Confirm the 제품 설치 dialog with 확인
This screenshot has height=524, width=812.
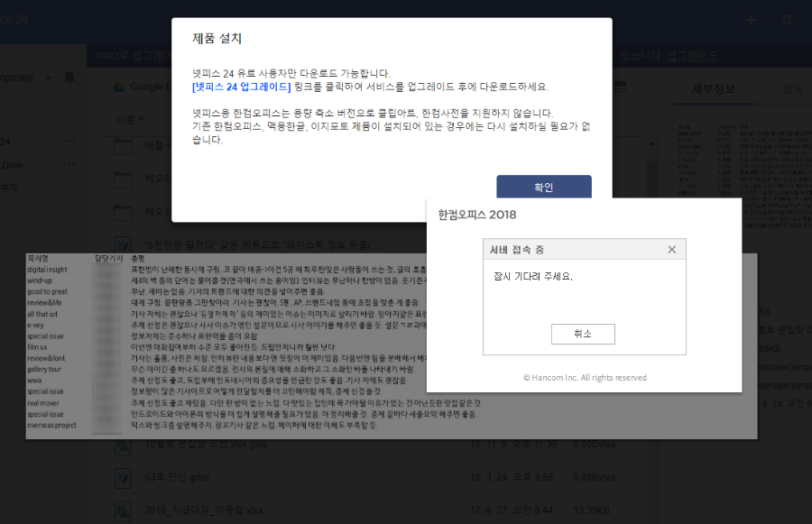coord(544,187)
